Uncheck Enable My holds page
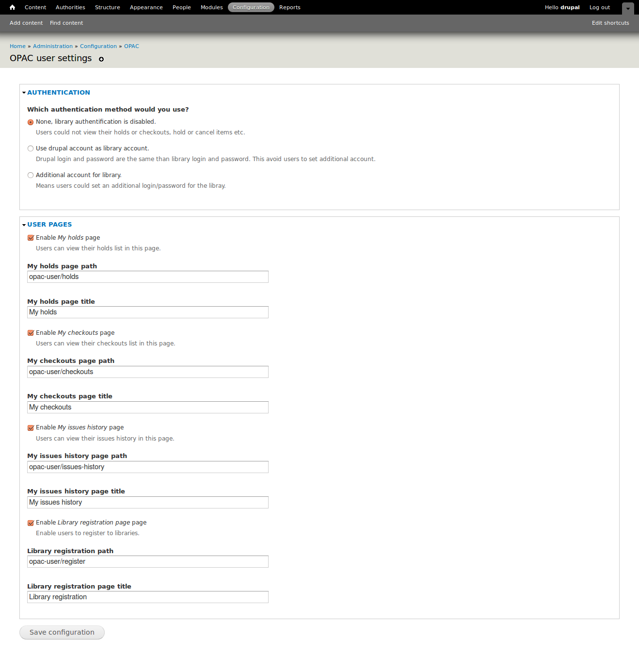Screen dimensions: 639x672 (31, 238)
